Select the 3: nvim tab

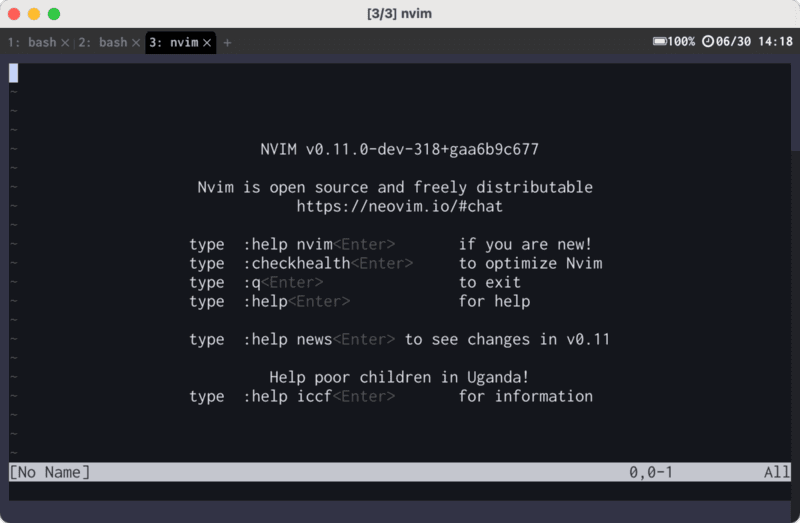click(173, 42)
